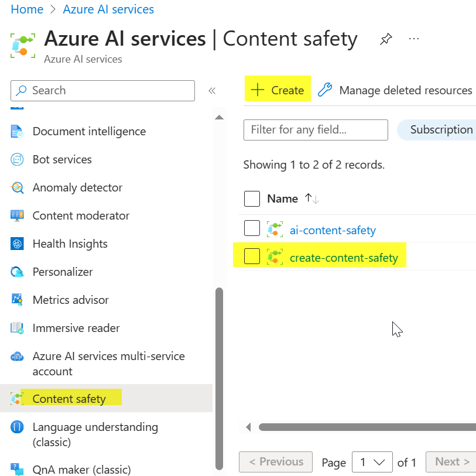Click the Create button
The width and height of the screenshot is (476, 476).
click(x=278, y=90)
